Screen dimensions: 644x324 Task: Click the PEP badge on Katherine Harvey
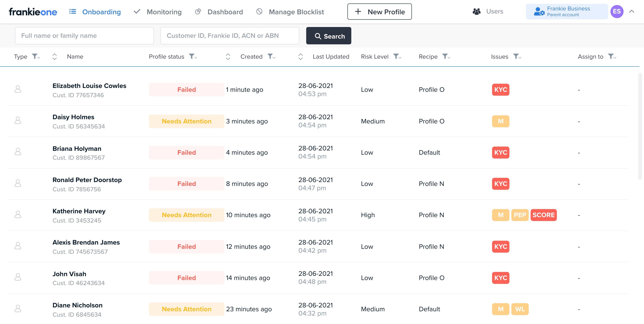click(x=520, y=215)
